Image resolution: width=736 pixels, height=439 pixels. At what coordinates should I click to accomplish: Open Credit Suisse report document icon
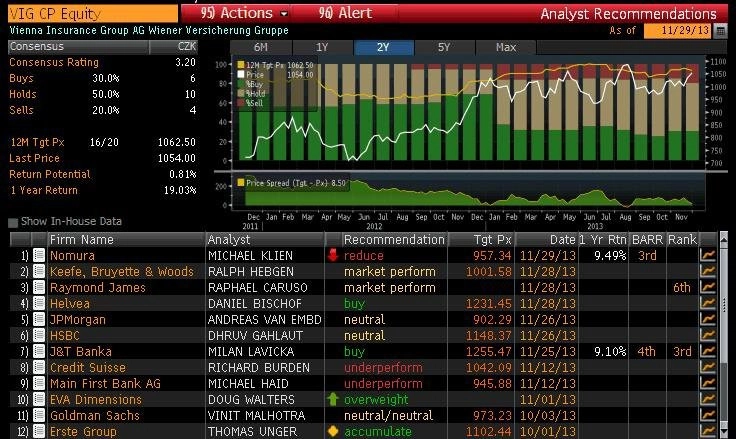coord(39,367)
